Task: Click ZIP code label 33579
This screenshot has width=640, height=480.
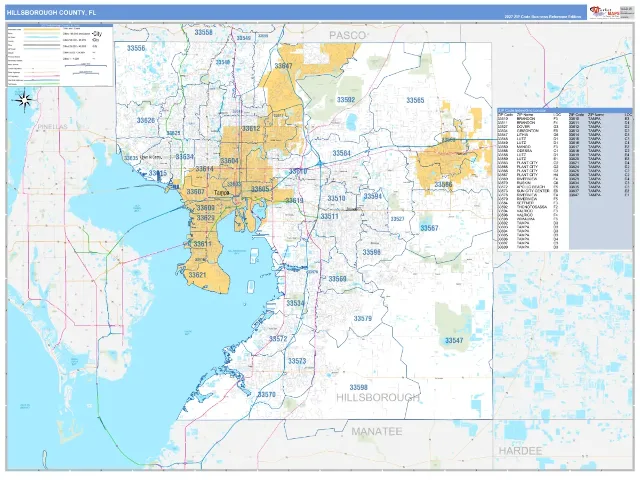Action: pos(362,318)
